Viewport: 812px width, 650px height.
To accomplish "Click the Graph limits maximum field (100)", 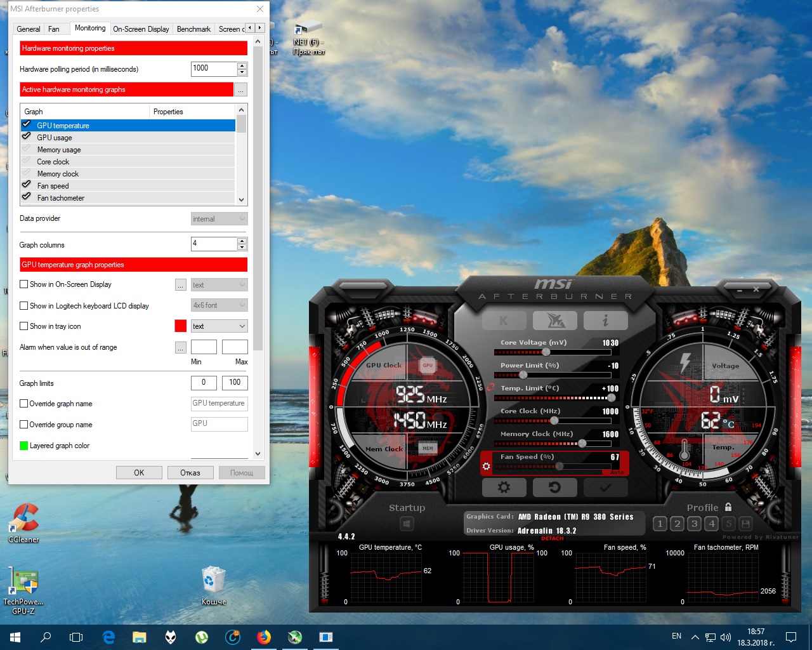I will [235, 383].
